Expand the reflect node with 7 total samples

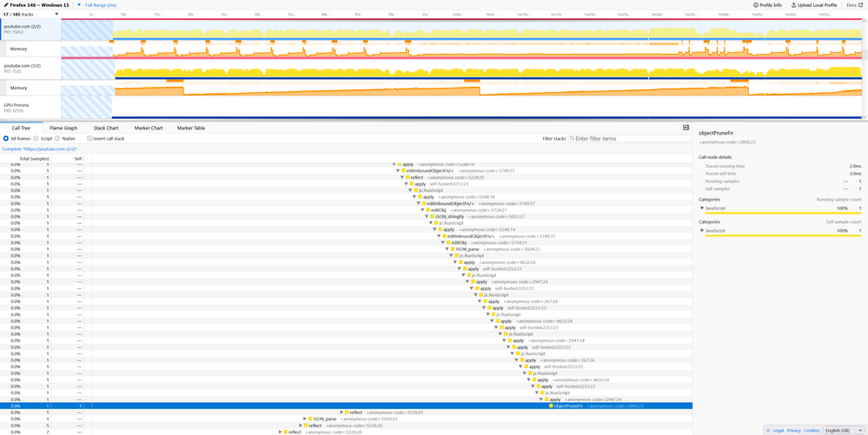(x=281, y=432)
